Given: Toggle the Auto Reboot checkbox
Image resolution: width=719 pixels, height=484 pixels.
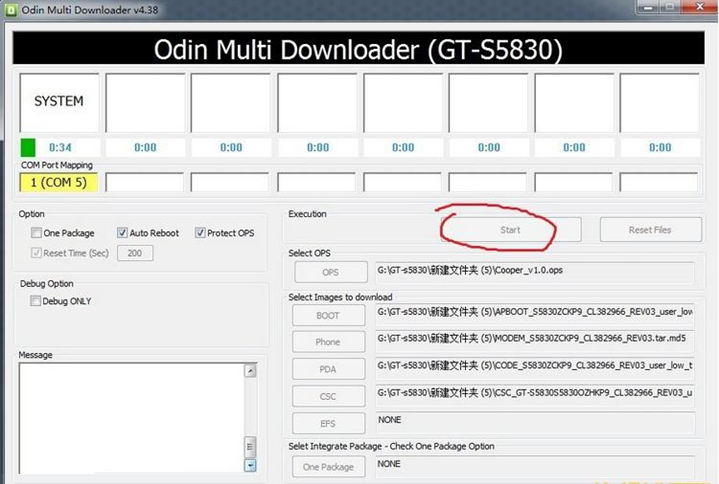Looking at the screenshot, I should pyautogui.click(x=122, y=233).
